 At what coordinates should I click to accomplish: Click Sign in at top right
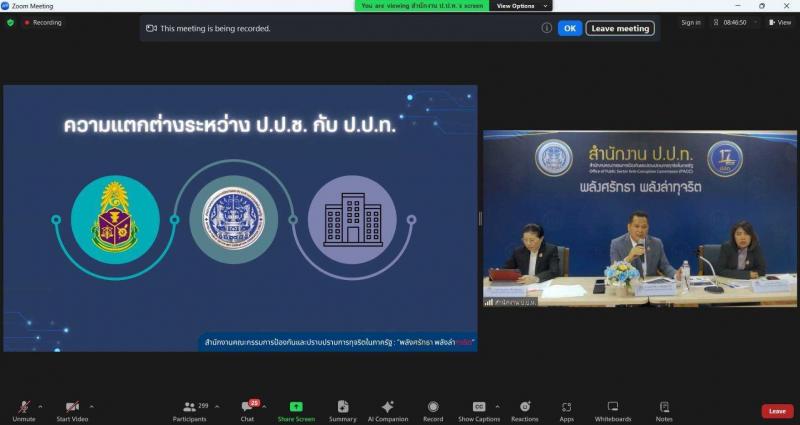click(691, 22)
